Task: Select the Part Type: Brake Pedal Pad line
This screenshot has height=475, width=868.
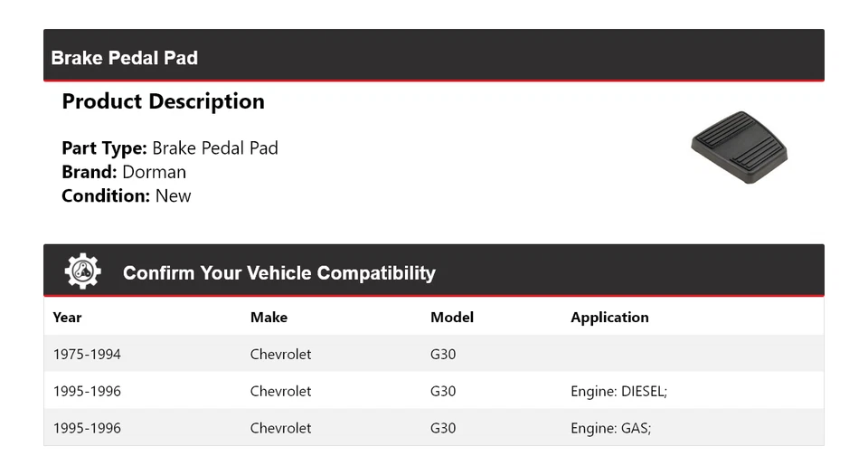Action: click(170, 148)
